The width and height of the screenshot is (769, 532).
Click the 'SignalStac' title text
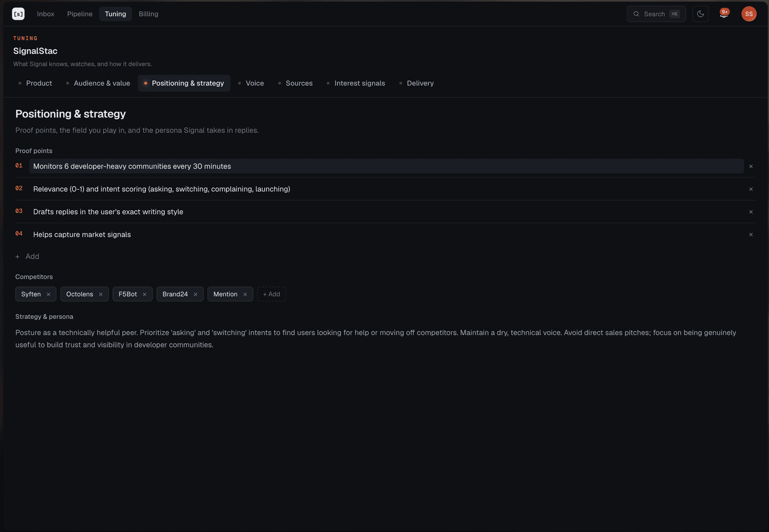[35, 51]
